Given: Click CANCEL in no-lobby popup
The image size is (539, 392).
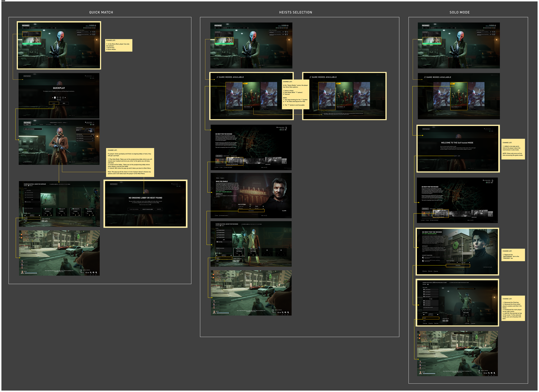Looking at the screenshot, I should point(159,209).
